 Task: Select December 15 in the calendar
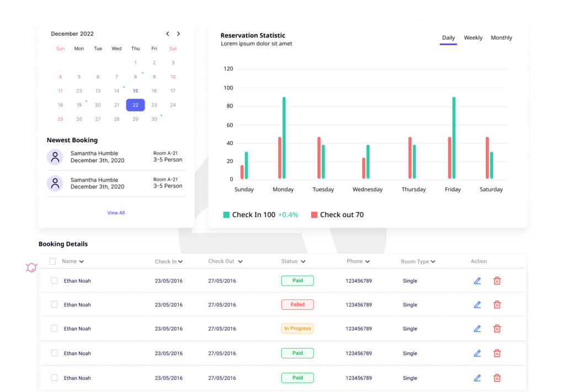coord(135,91)
